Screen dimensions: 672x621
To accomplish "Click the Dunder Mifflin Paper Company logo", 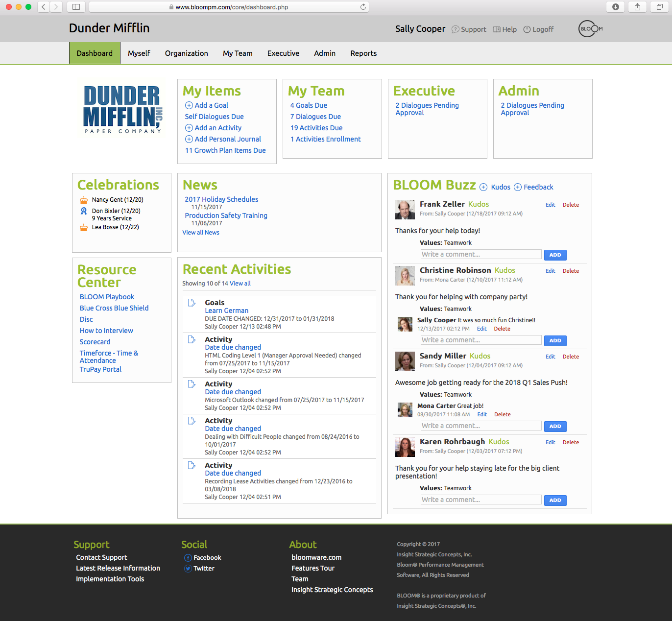I will point(122,109).
